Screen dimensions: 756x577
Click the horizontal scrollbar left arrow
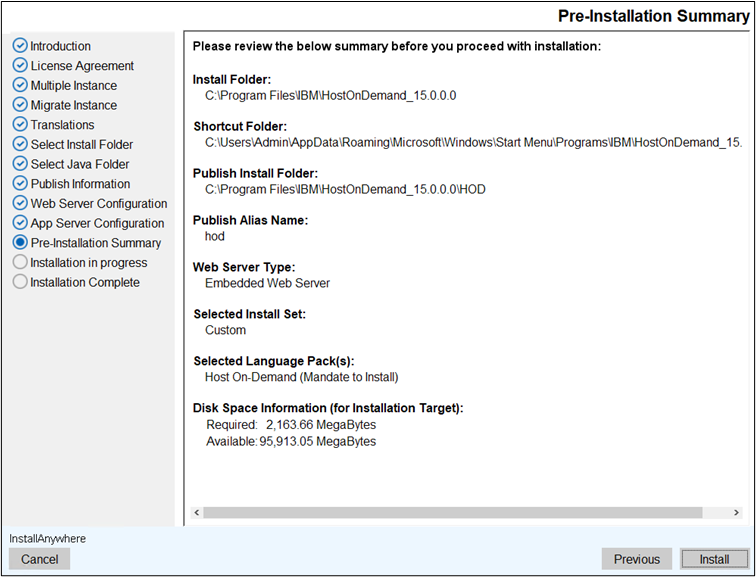pos(195,513)
